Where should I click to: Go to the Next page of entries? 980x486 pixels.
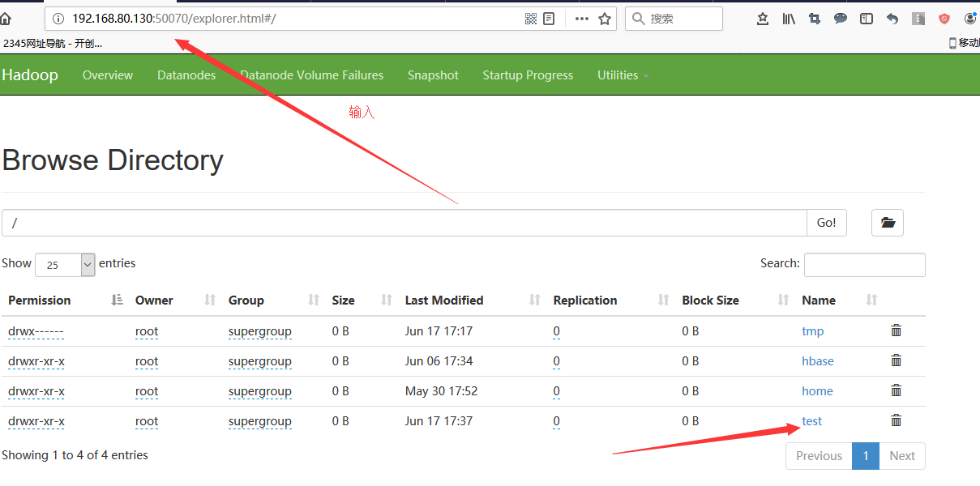point(901,456)
